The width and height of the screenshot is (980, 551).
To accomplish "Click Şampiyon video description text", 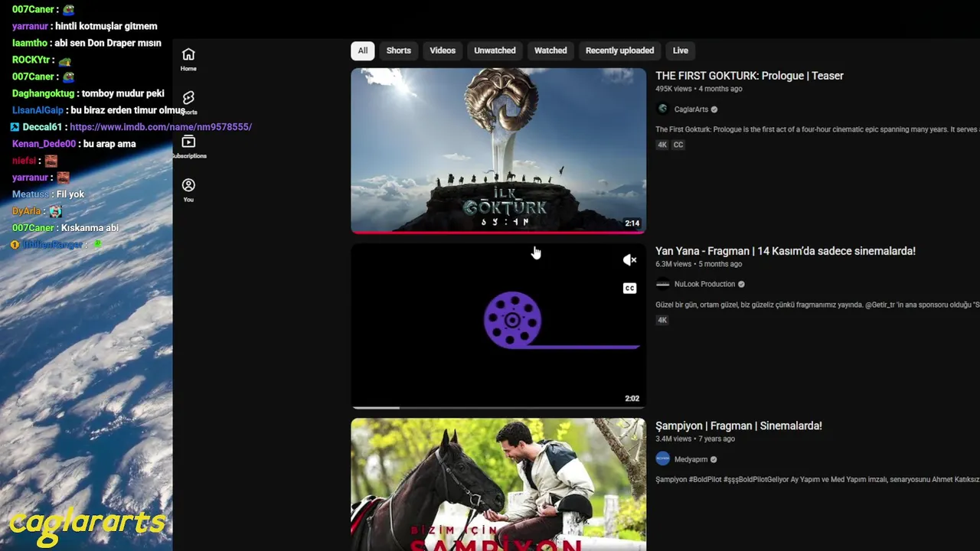I will point(817,480).
